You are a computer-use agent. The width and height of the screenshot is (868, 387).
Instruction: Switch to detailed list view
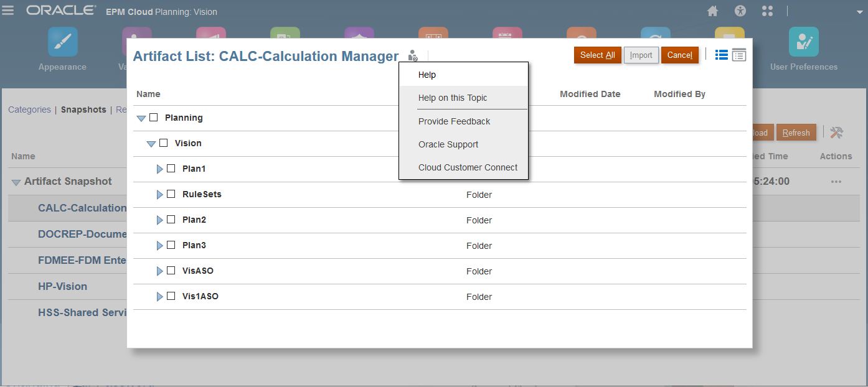(739, 55)
